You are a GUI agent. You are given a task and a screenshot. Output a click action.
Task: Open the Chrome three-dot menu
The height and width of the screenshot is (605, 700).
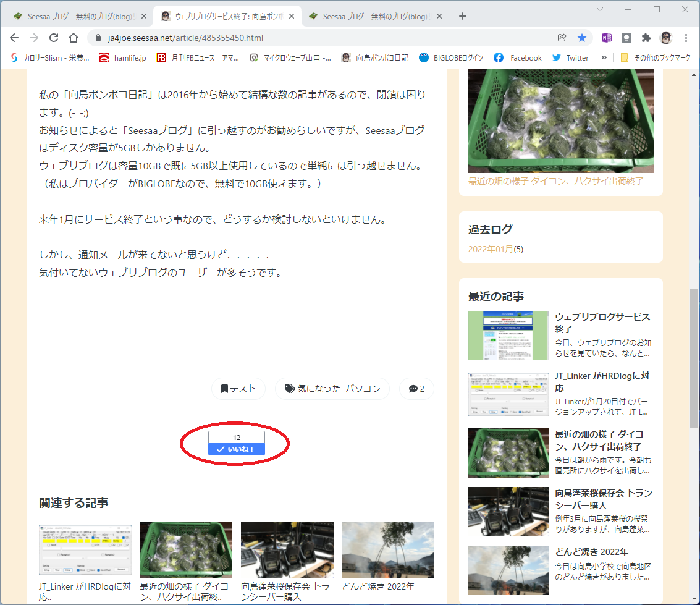[686, 38]
